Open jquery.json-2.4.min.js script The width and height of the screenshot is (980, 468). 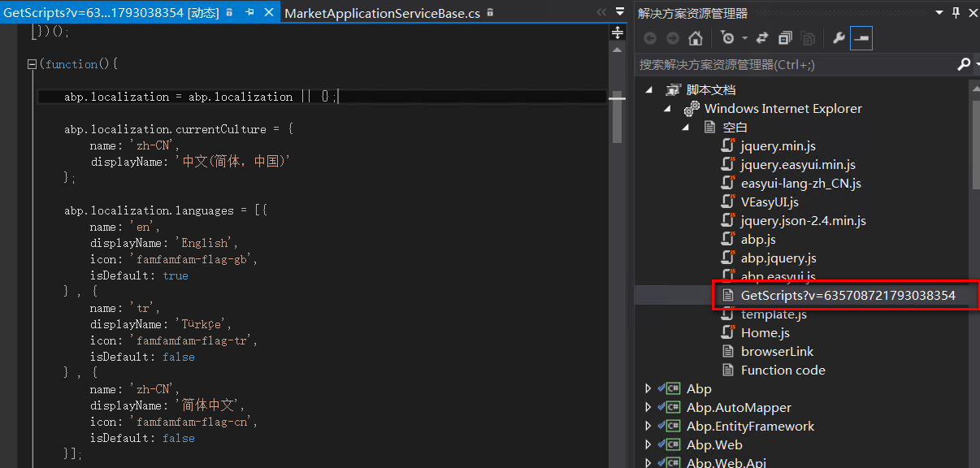coord(804,220)
